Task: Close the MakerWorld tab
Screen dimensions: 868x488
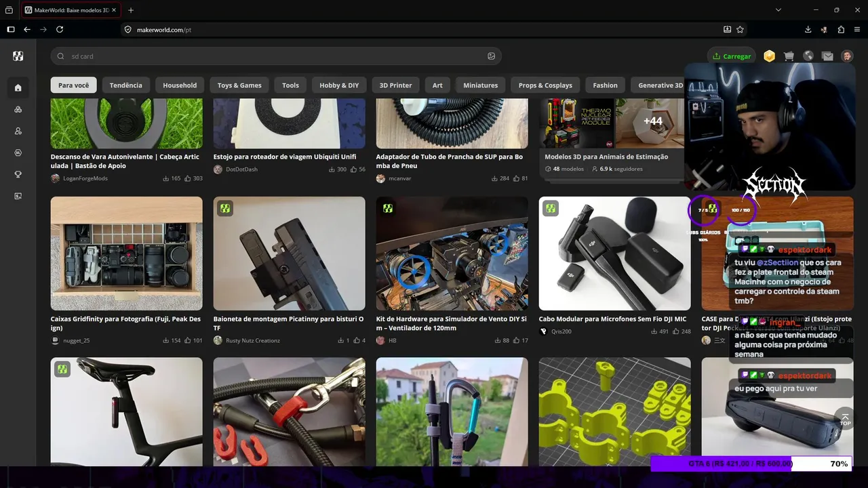Action: click(x=115, y=10)
